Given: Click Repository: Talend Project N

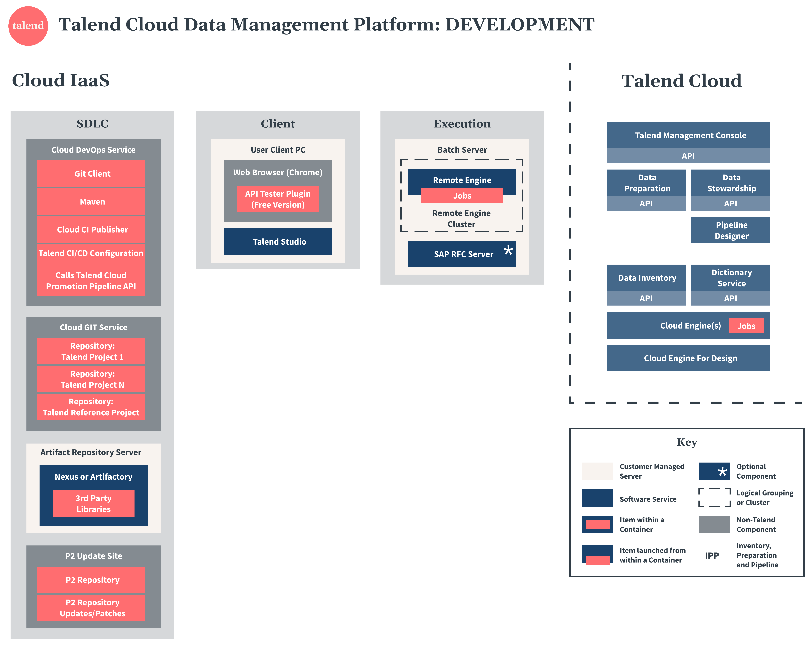Looking at the screenshot, I should (x=91, y=379).
